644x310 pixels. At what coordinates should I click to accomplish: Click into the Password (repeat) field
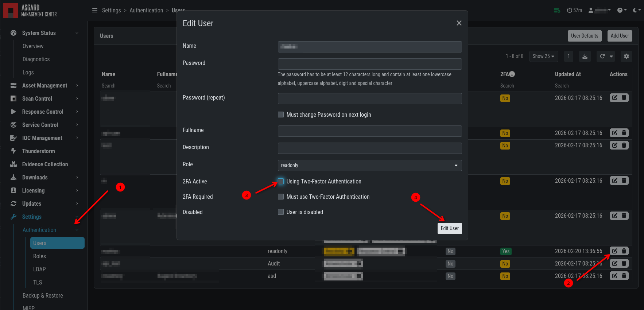click(370, 98)
